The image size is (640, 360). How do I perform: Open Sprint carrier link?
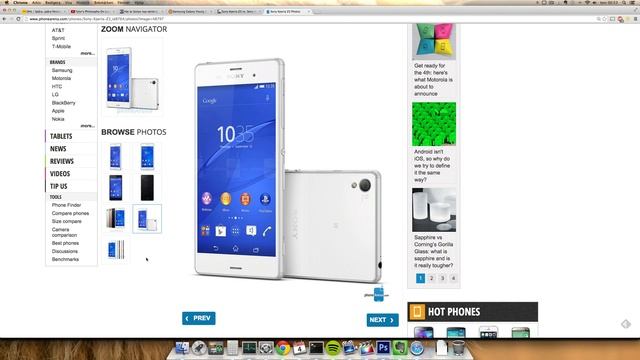58,38
